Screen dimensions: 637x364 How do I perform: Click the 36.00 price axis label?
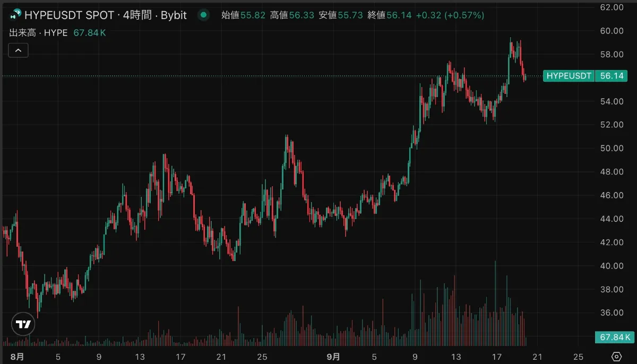click(x=611, y=313)
